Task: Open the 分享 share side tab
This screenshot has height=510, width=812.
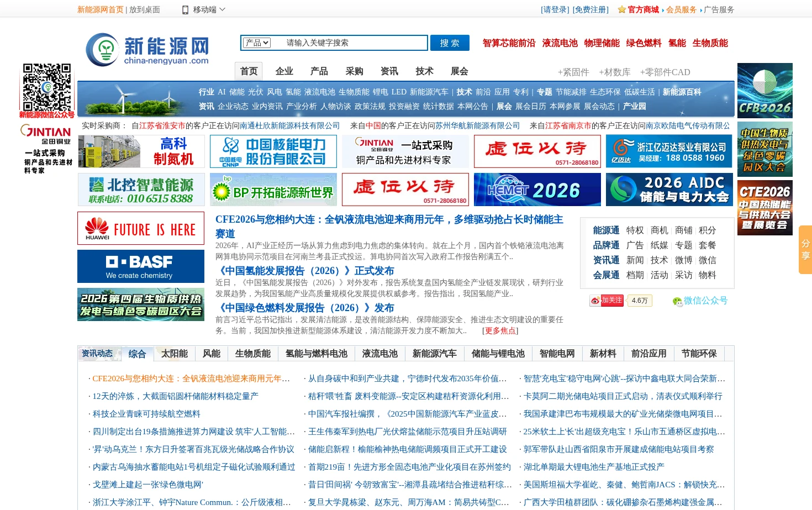Action: (805, 250)
